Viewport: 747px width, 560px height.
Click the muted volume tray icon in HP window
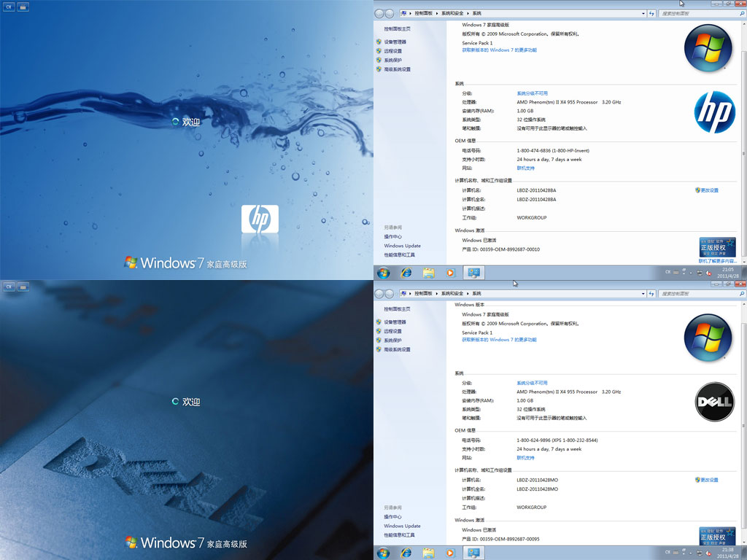point(708,273)
